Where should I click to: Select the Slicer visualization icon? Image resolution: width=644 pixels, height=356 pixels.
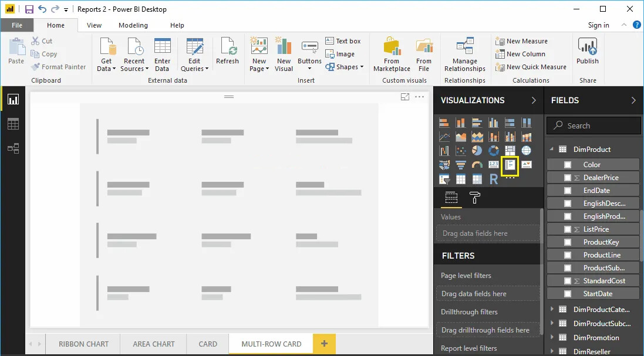(x=444, y=179)
